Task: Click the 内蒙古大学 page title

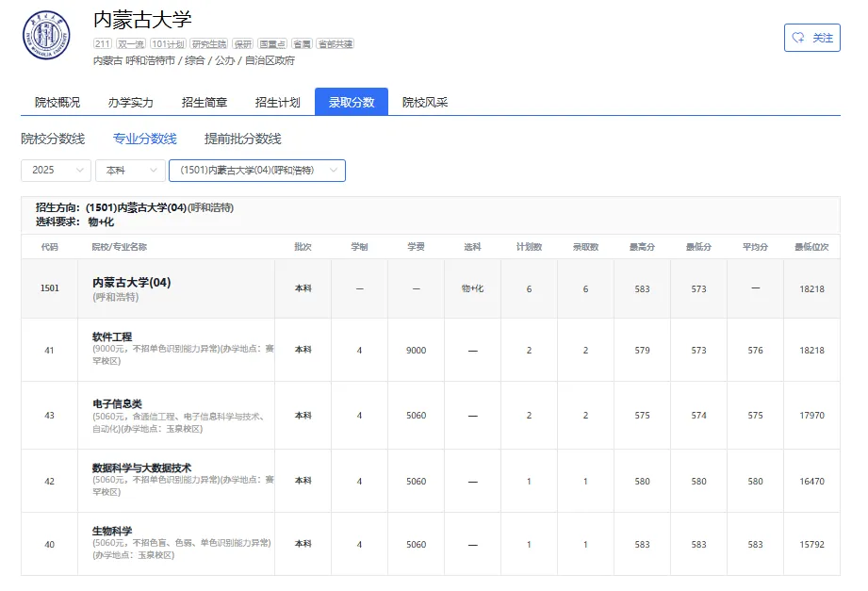Action: [142, 20]
